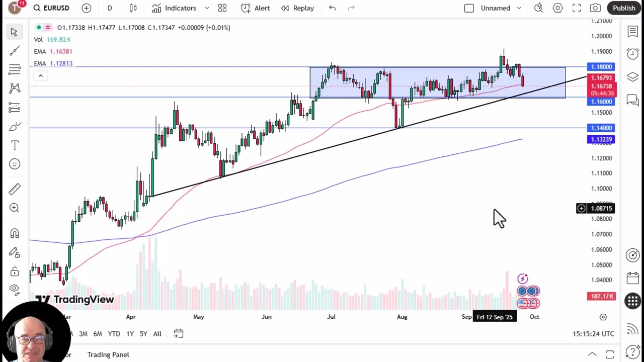Click the Publish button
The image size is (644, 362).
pos(624,8)
